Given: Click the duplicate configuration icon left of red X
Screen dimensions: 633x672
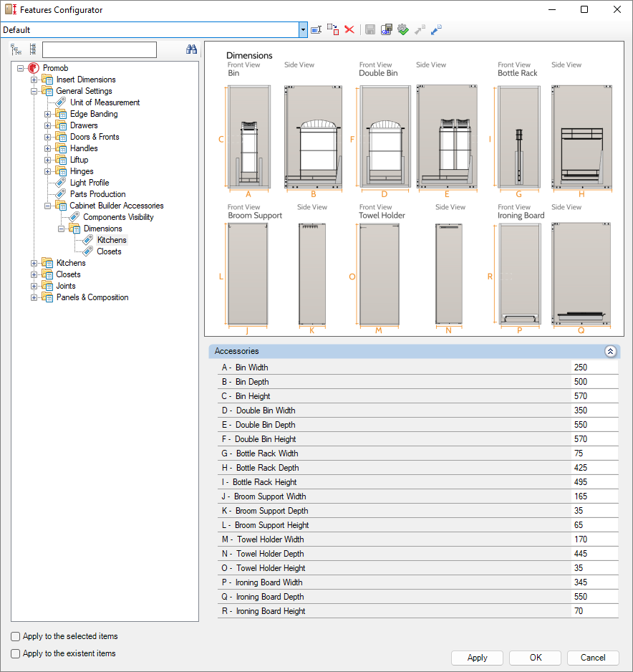Looking at the screenshot, I should [333, 29].
